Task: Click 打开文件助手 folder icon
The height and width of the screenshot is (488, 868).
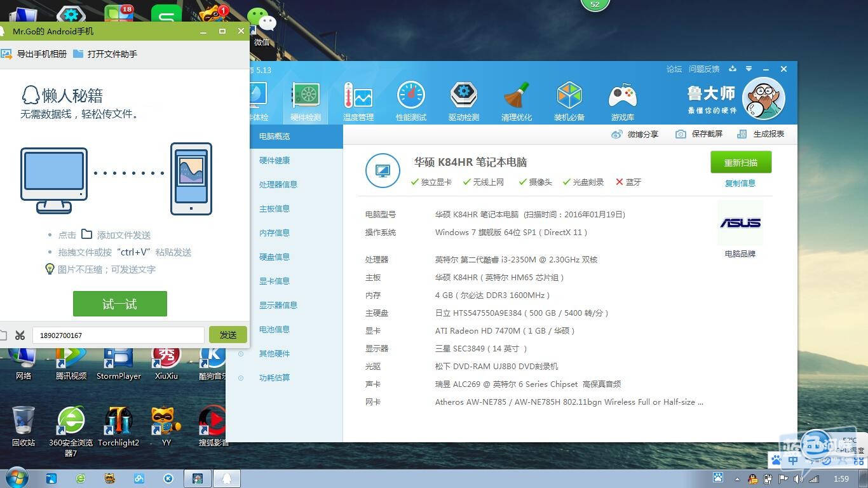Action: (78, 54)
